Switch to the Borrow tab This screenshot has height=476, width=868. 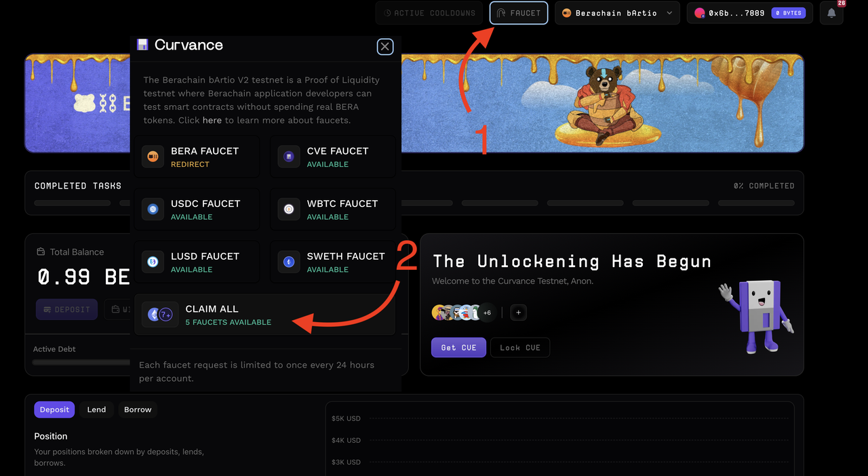pyautogui.click(x=138, y=410)
